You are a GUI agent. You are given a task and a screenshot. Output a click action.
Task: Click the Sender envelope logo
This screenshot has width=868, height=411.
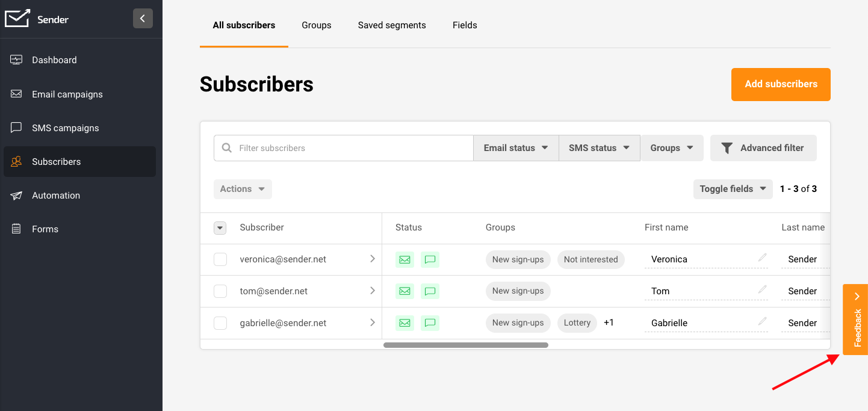(x=17, y=19)
